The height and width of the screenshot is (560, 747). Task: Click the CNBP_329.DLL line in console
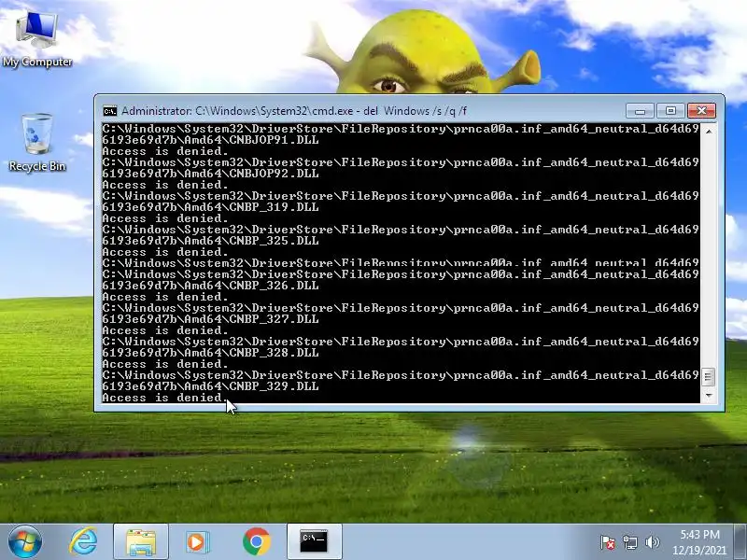210,386
